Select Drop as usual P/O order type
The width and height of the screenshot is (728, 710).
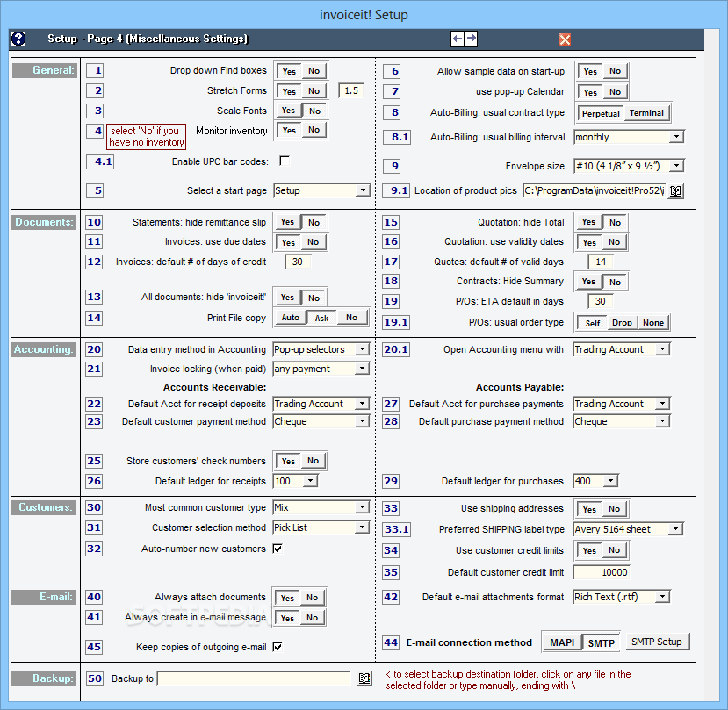622,322
